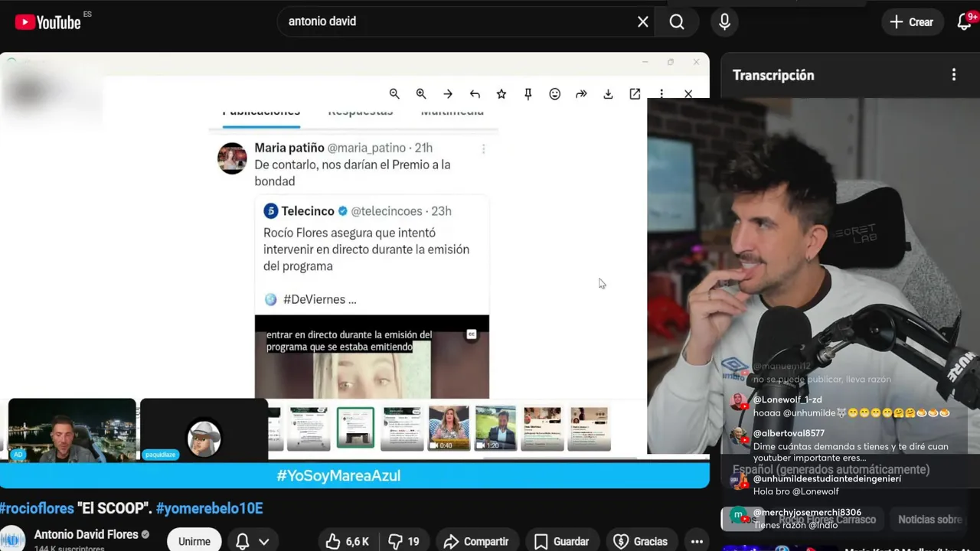The width and height of the screenshot is (980, 551).
Task: Select the Rocío Flores Carrasco chip
Action: [827, 520]
